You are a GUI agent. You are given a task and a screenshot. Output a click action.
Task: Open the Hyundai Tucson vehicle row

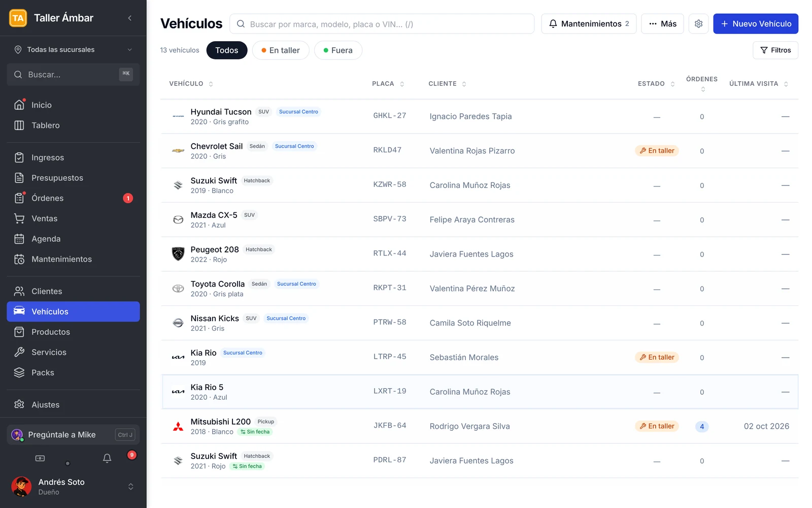pyautogui.click(x=480, y=116)
